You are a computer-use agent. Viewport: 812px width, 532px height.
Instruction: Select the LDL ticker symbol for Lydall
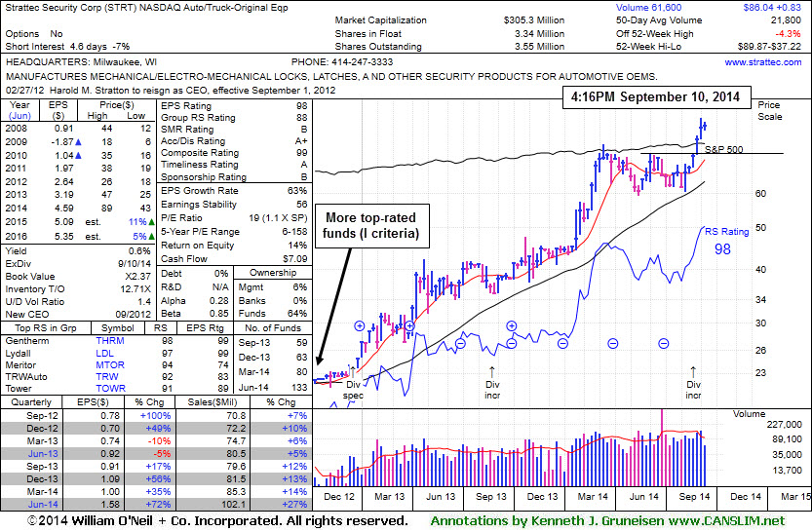[x=104, y=354]
